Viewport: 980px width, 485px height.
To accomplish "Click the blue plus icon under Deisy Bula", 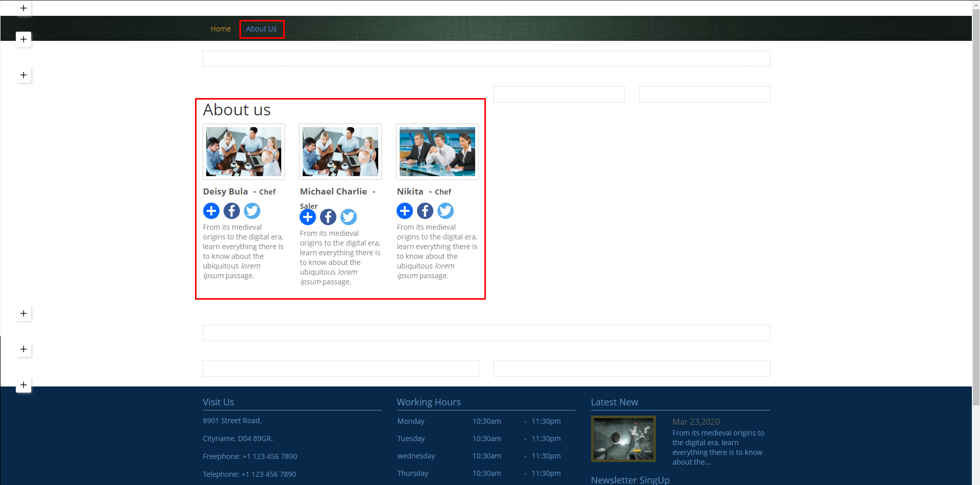I will [211, 211].
